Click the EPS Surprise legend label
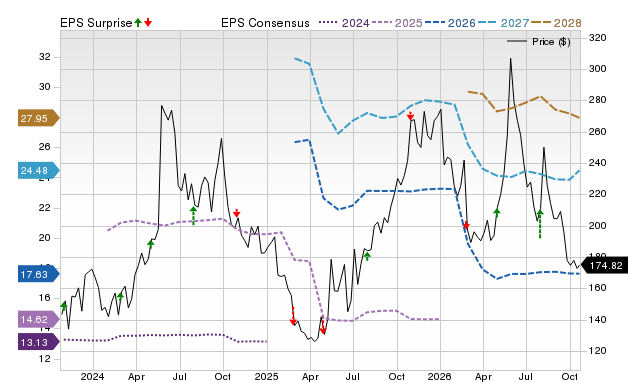Screen dimensions: 640x382 (x=96, y=23)
